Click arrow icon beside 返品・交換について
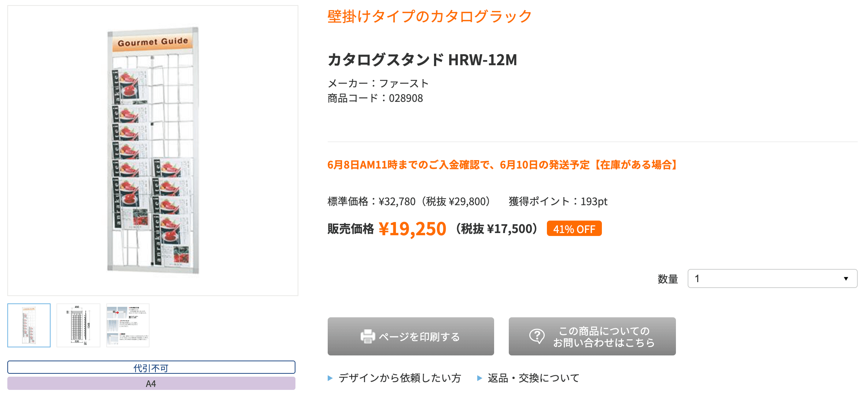The width and height of the screenshot is (868, 395). 479,378
